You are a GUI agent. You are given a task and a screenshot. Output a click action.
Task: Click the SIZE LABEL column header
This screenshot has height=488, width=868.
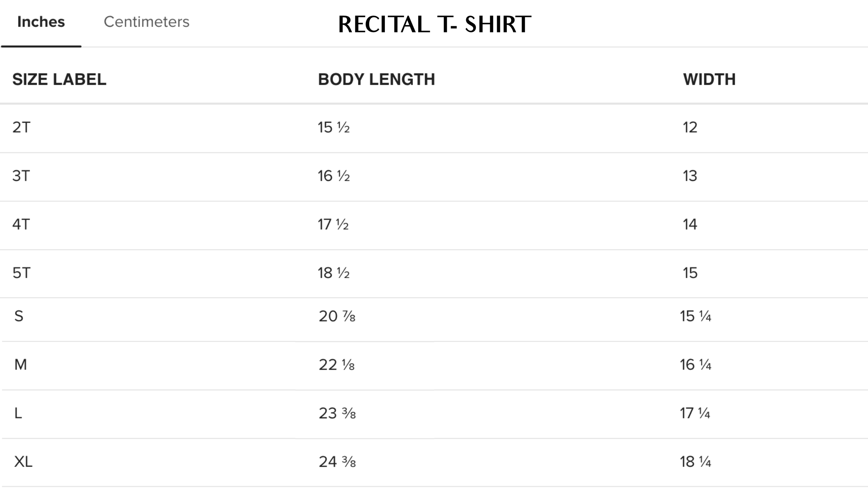click(59, 79)
